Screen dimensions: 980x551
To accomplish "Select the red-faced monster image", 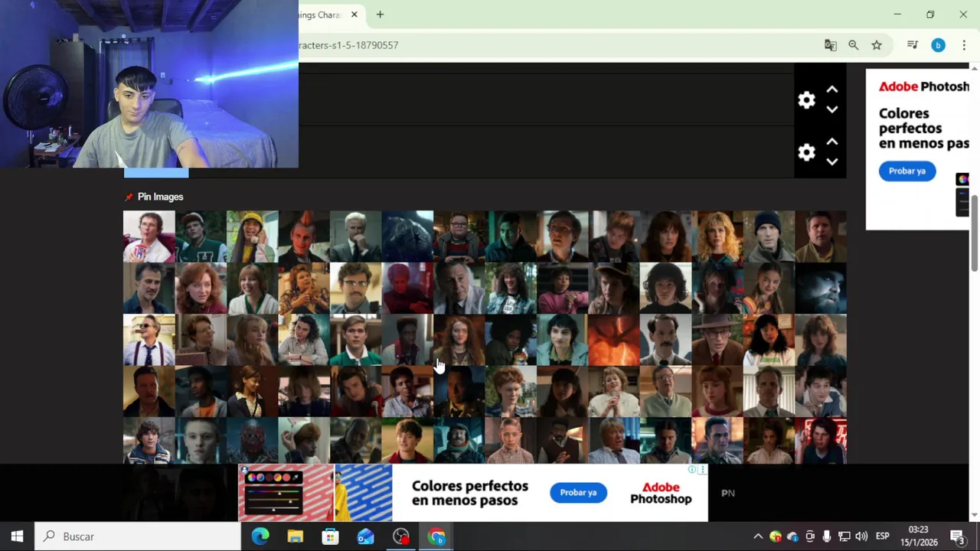I will point(252,442).
